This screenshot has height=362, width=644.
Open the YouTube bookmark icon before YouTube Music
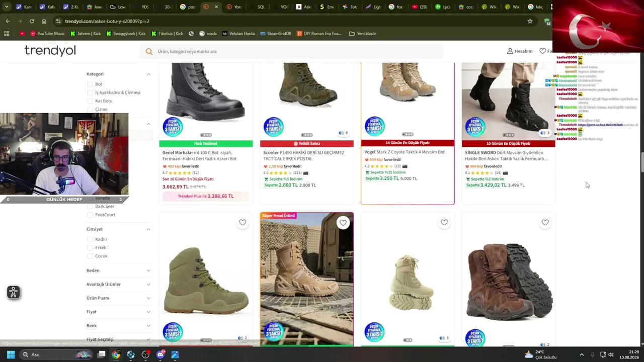[22, 34]
